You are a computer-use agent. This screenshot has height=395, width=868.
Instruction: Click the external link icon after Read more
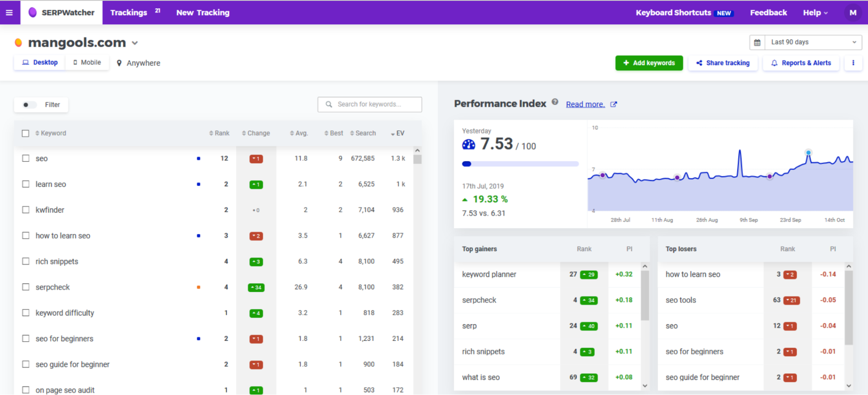pos(614,104)
